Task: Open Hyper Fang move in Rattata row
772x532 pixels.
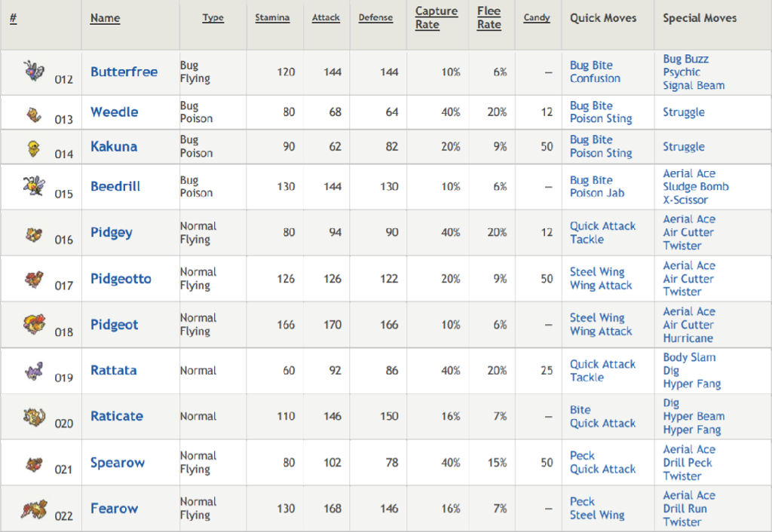Action: (692, 384)
